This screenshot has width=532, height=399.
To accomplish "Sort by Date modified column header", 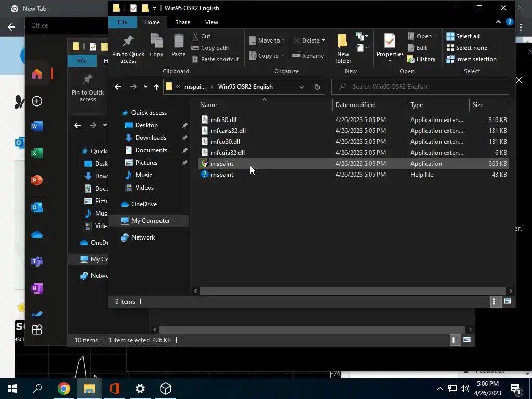I will (355, 105).
